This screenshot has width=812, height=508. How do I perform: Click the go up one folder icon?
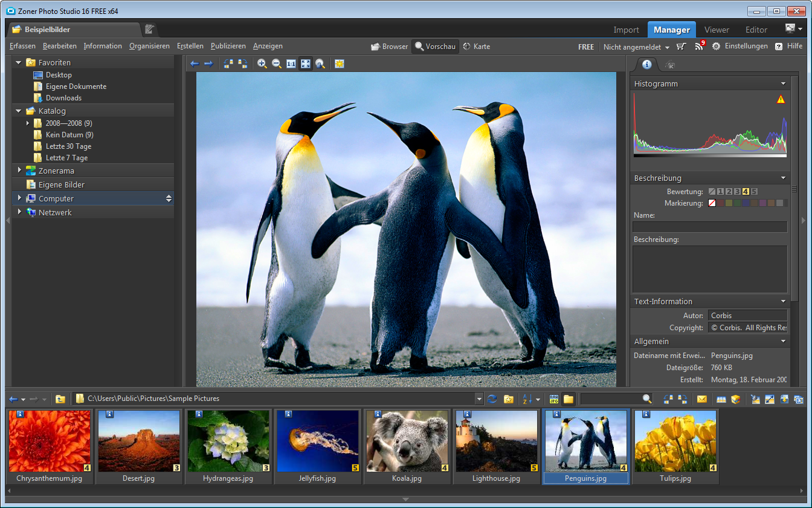click(60, 399)
